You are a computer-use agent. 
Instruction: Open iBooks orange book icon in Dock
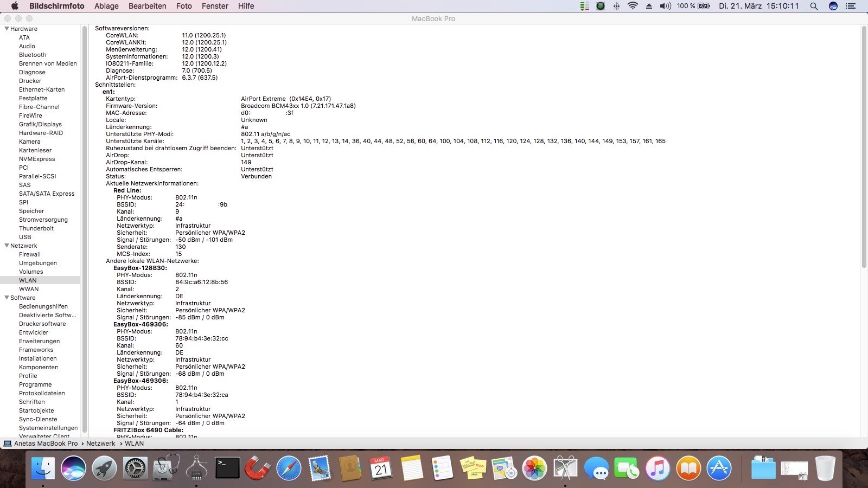point(688,467)
